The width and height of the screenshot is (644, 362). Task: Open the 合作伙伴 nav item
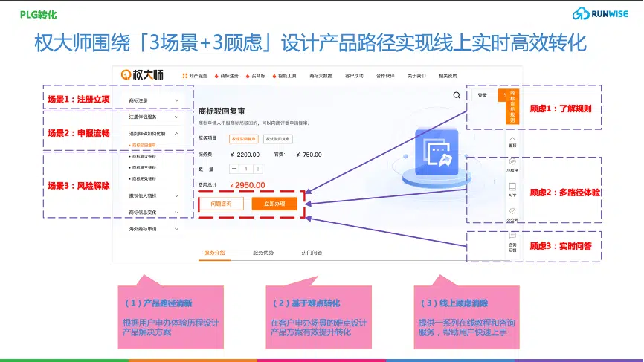tap(385, 76)
